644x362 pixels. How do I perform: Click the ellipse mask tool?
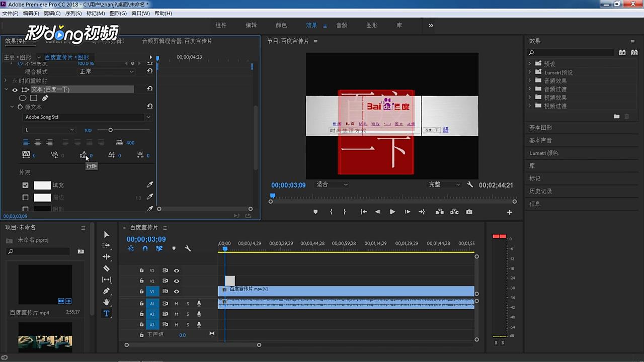coord(23,98)
